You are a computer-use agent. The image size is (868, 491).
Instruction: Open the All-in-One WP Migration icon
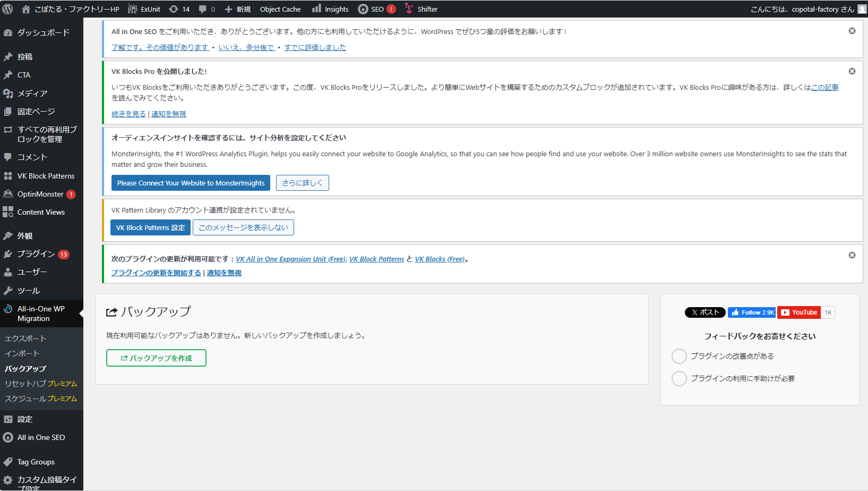point(8,309)
